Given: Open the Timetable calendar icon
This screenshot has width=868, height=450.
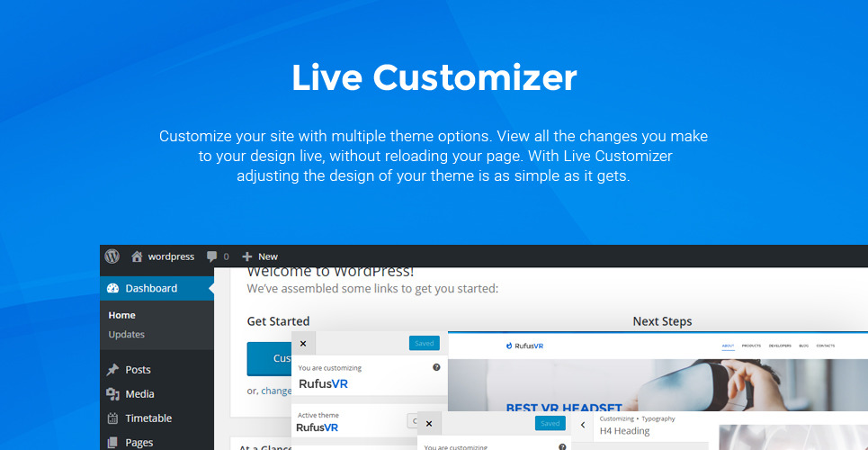Looking at the screenshot, I should (x=112, y=418).
